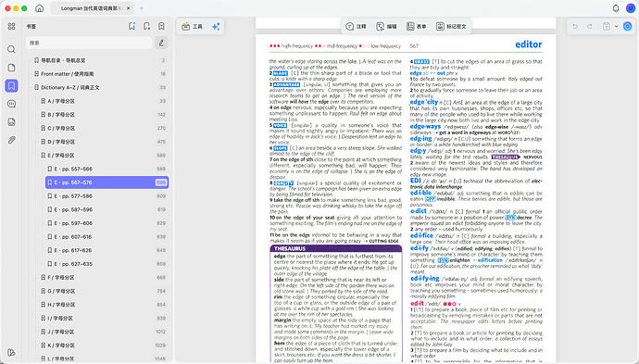Open the attachments paperclip icon

coord(11,140)
